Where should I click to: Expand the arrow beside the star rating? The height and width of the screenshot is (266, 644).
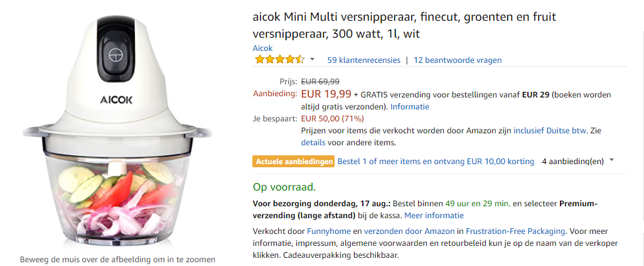pyautogui.click(x=313, y=59)
